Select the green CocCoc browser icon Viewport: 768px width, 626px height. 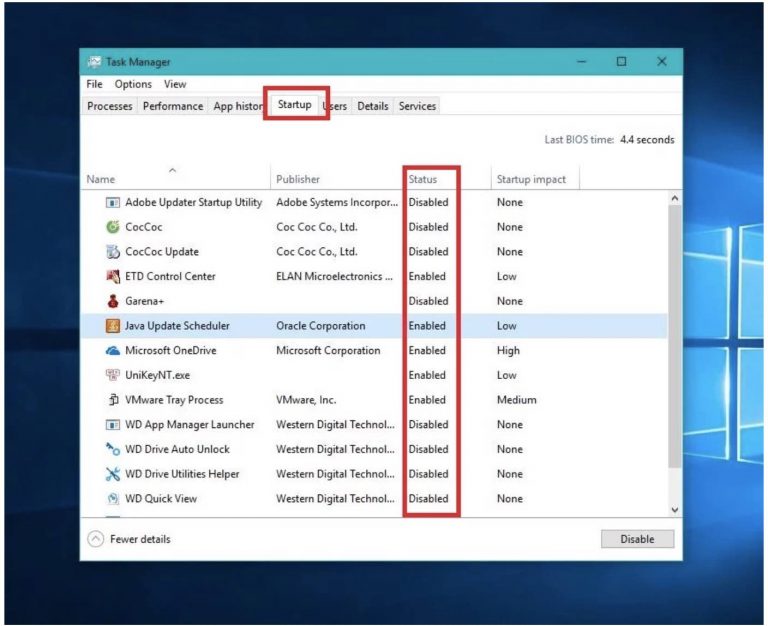tap(113, 227)
